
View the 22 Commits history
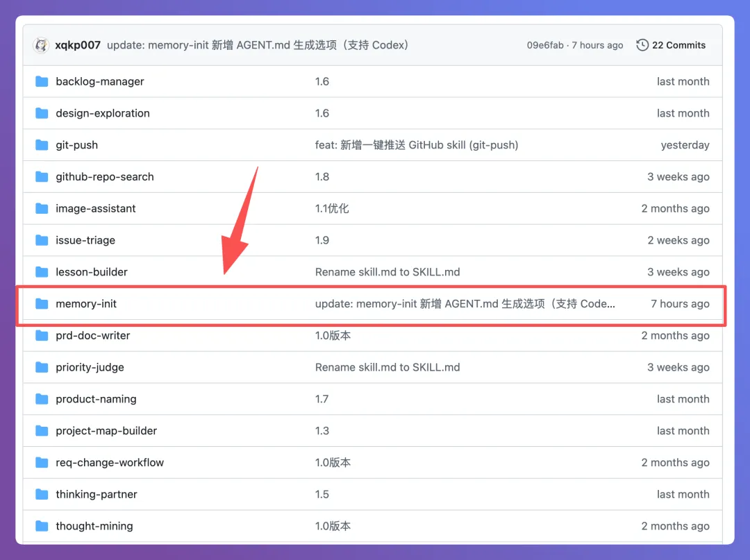[678, 45]
